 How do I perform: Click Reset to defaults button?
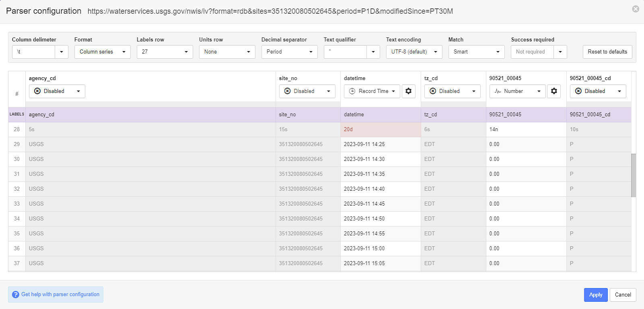tap(607, 52)
